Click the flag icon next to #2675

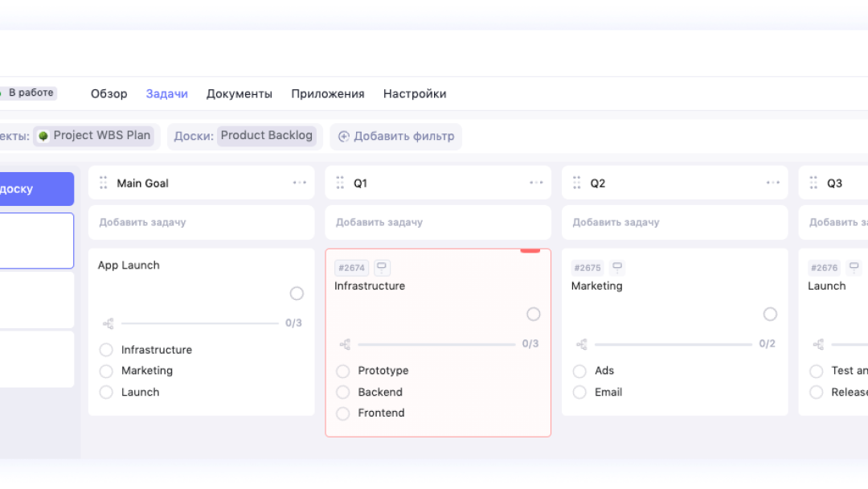[x=616, y=268]
